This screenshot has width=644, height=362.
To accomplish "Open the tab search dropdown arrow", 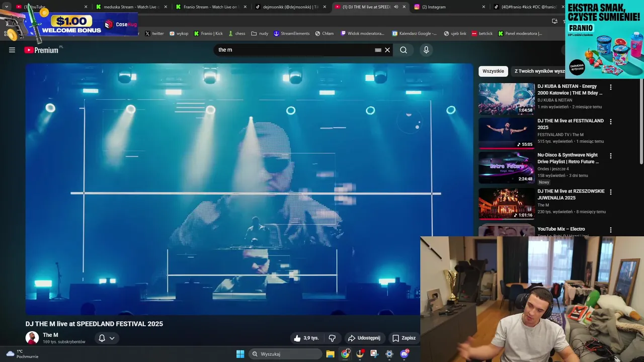I will (x=7, y=7).
